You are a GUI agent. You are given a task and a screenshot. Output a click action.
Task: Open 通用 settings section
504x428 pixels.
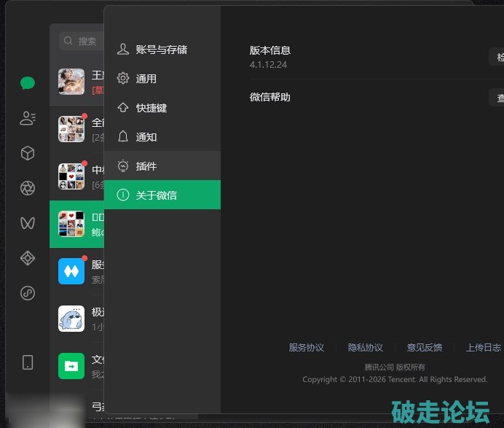[x=162, y=78]
